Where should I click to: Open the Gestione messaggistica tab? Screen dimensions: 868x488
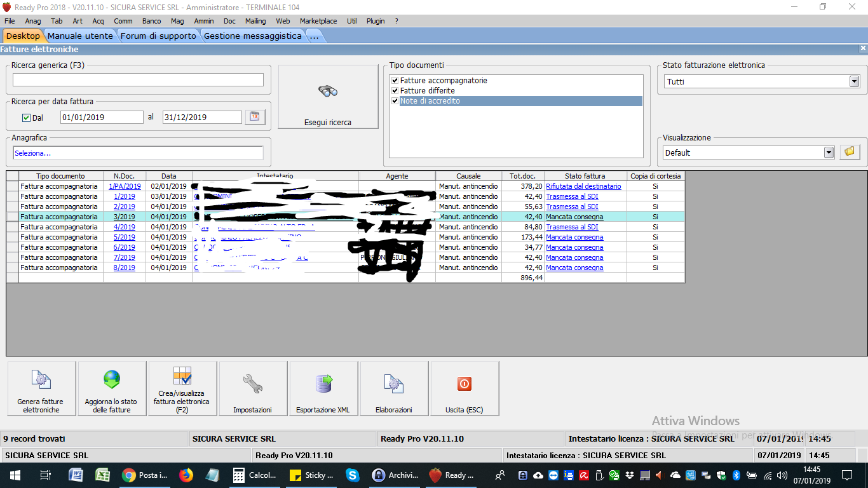click(253, 36)
